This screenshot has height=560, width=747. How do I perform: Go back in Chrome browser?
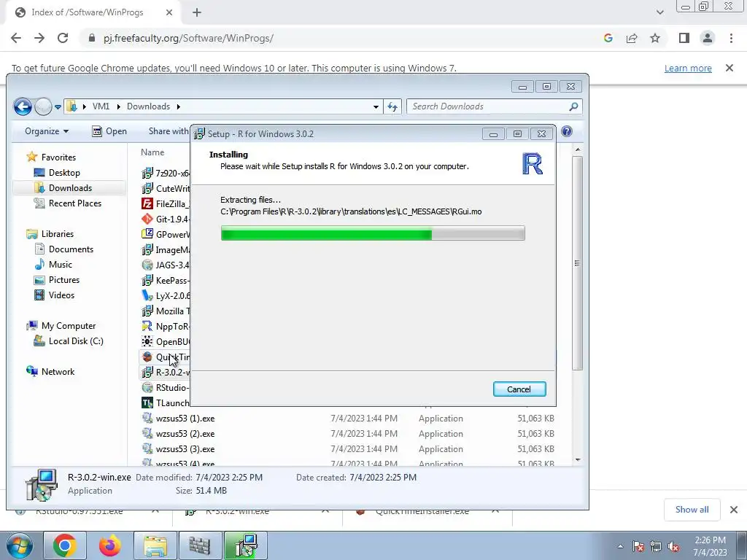(16, 38)
